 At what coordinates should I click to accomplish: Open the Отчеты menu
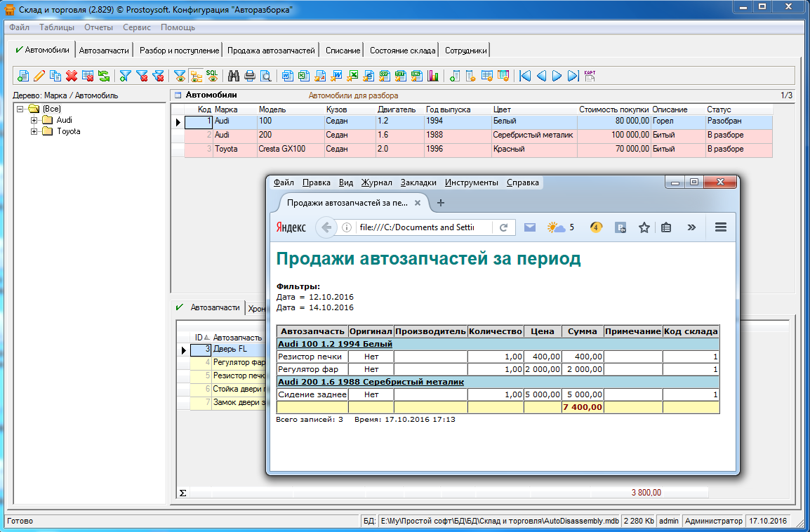98,27
